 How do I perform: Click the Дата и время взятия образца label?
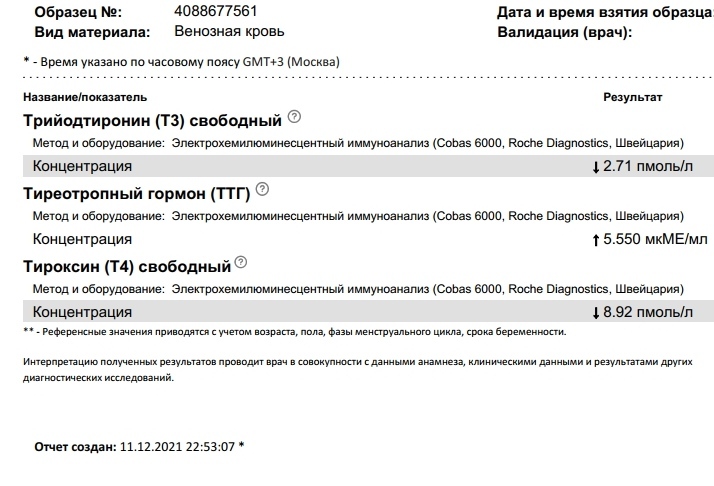(x=605, y=12)
